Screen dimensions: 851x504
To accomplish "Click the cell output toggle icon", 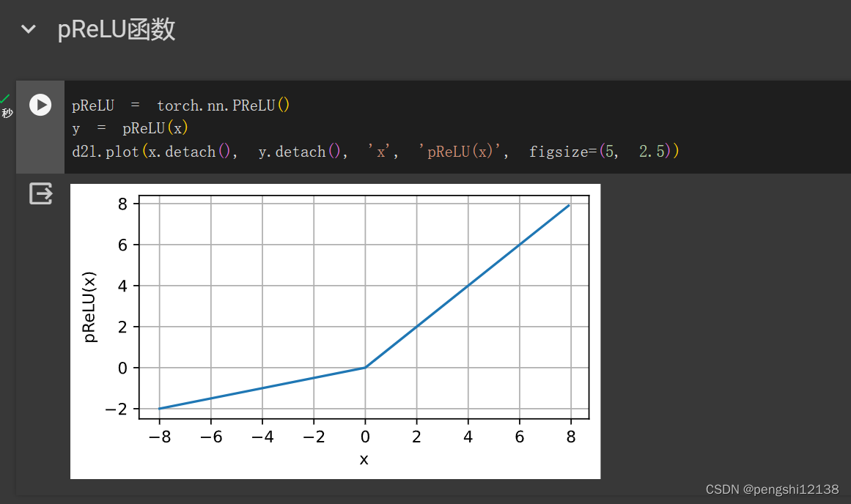I will pyautogui.click(x=41, y=193).
